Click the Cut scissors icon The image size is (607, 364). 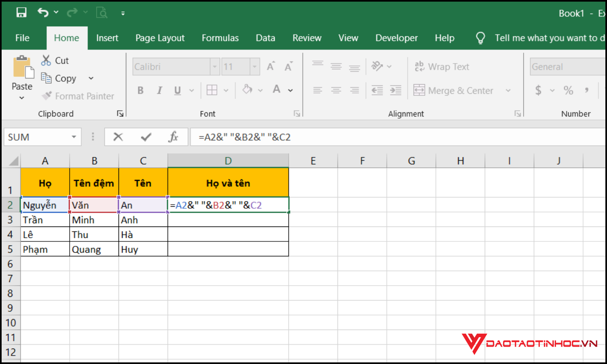click(46, 61)
